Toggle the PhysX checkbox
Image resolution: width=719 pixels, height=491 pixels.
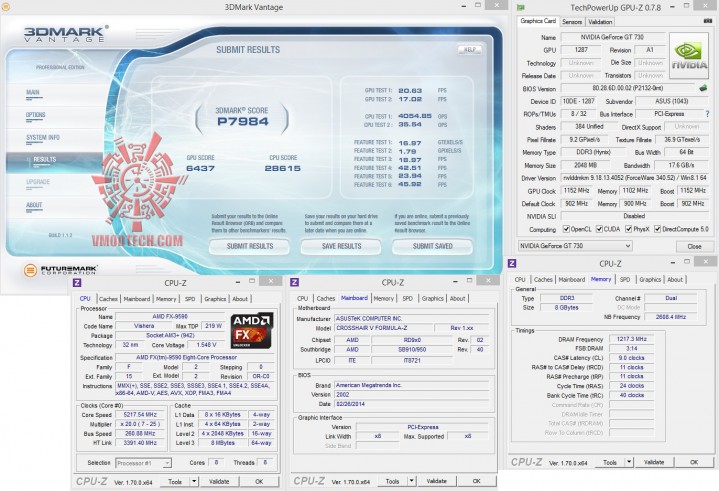628,229
